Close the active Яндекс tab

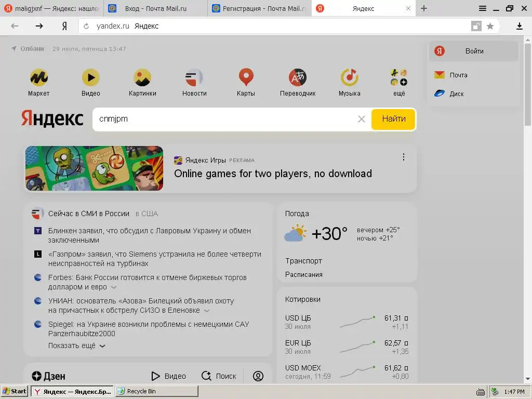pos(408,8)
